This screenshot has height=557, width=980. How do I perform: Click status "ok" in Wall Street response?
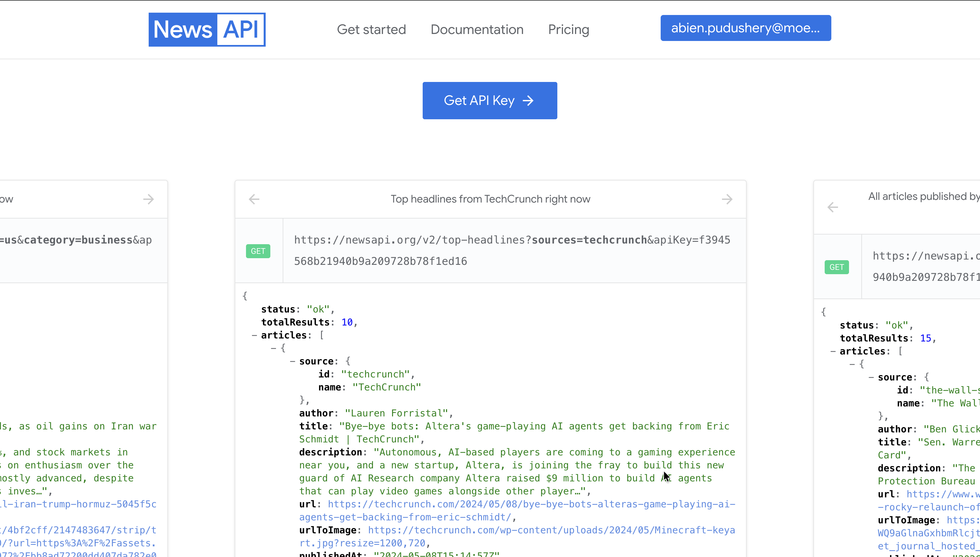[x=896, y=325]
